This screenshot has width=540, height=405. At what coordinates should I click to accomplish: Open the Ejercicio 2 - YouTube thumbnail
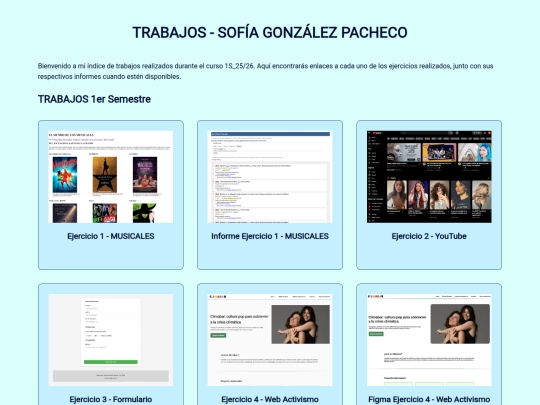pyautogui.click(x=429, y=177)
